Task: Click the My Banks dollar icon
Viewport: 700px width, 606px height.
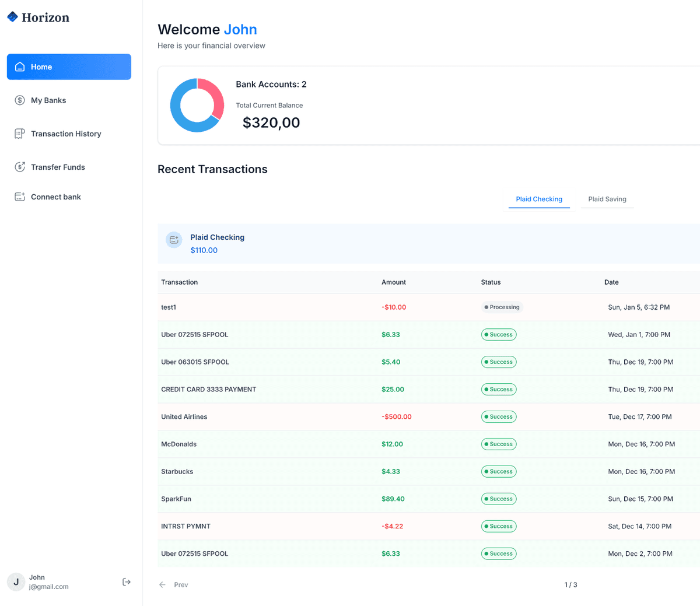Action: pyautogui.click(x=20, y=100)
